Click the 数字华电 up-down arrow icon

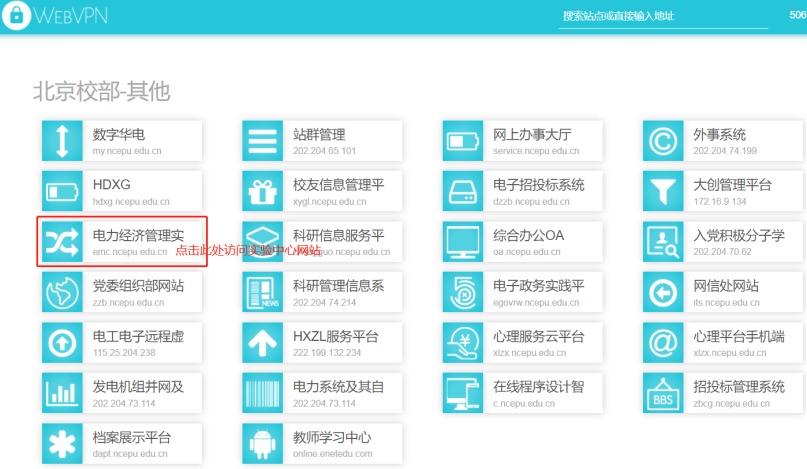[62, 141]
